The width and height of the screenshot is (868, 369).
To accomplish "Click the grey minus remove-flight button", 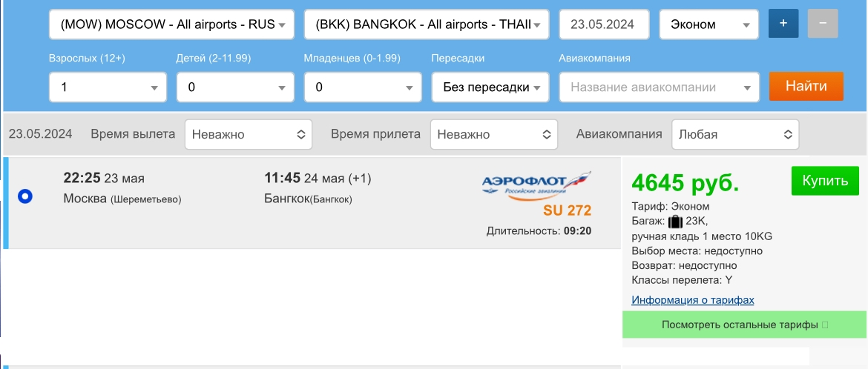I will 823,23.
